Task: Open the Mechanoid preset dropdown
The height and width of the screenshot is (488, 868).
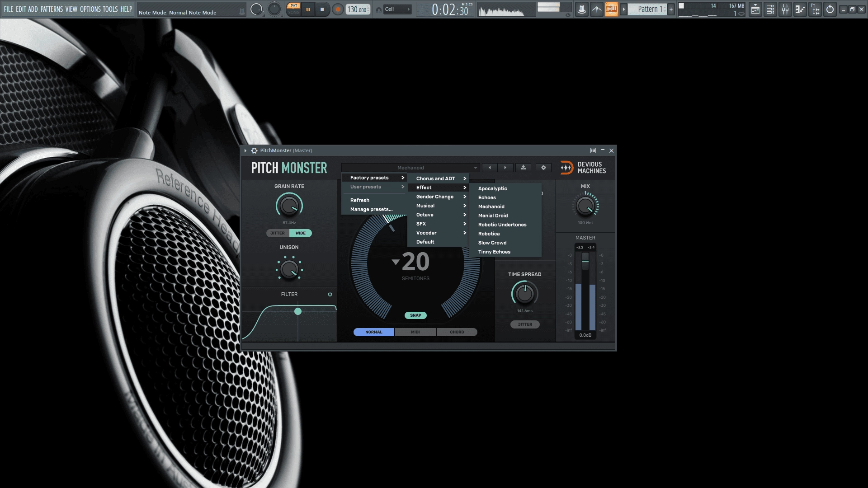Action: pos(410,168)
